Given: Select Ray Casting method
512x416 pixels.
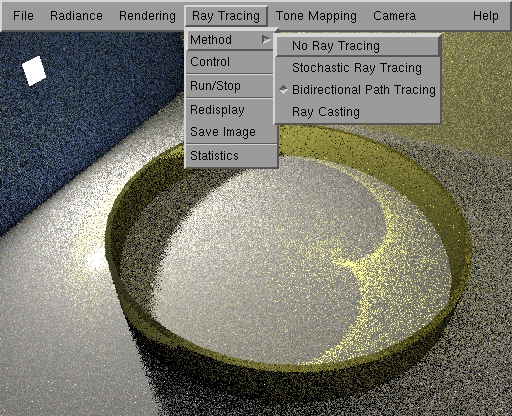Looking at the screenshot, I should tap(358, 112).
